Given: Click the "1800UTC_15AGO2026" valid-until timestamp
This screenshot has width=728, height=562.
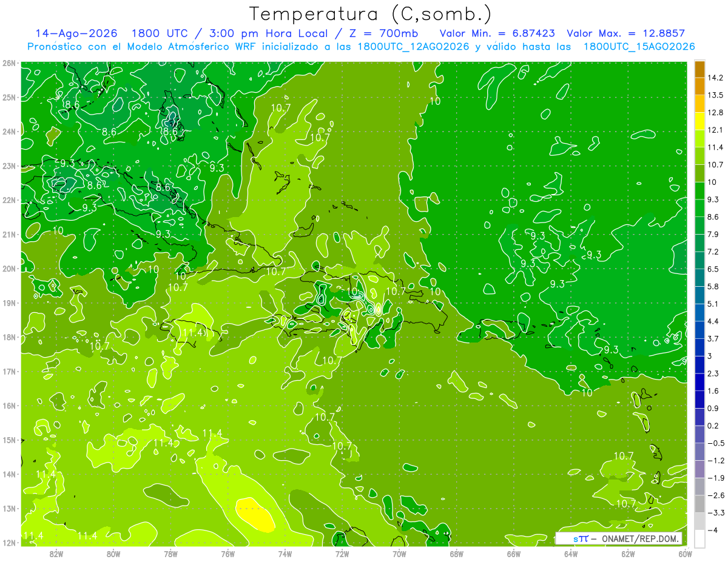Looking at the screenshot, I should click(x=639, y=47).
